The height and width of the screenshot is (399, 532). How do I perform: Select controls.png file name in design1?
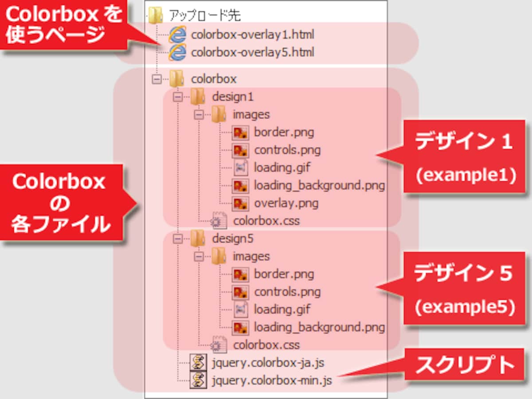click(x=287, y=150)
